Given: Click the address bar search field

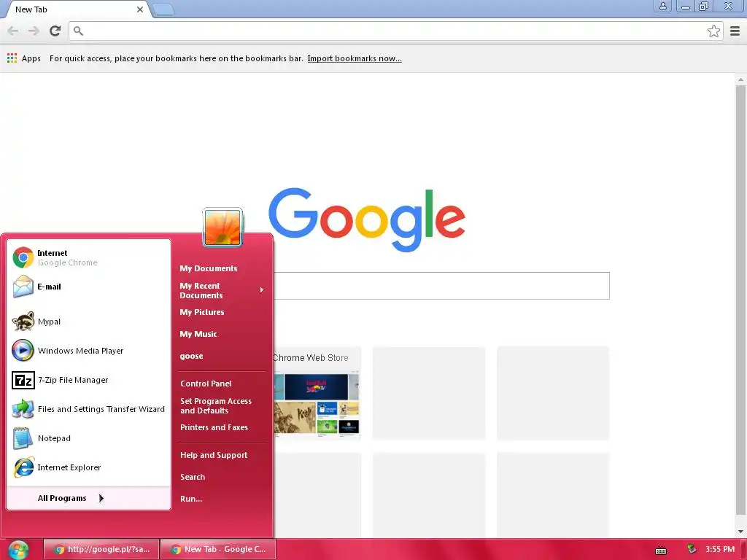Looking at the screenshot, I should [x=395, y=31].
